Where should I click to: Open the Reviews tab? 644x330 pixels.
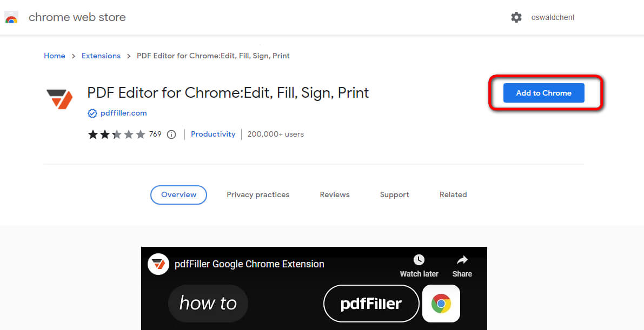point(334,194)
